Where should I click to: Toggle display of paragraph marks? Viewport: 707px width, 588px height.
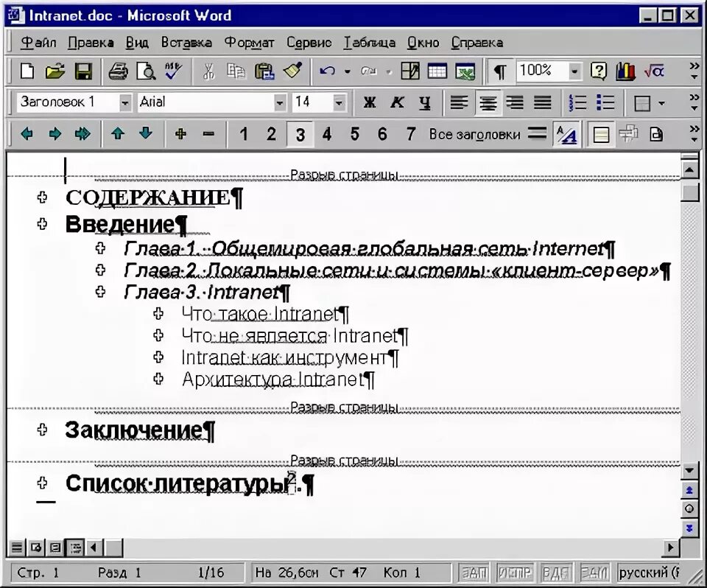[x=500, y=71]
